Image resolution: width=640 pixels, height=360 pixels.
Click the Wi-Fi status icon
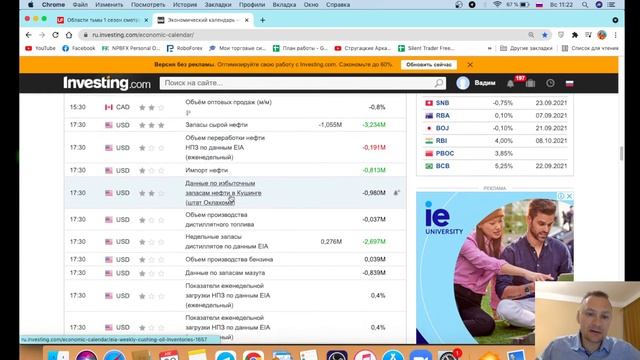tap(497, 5)
